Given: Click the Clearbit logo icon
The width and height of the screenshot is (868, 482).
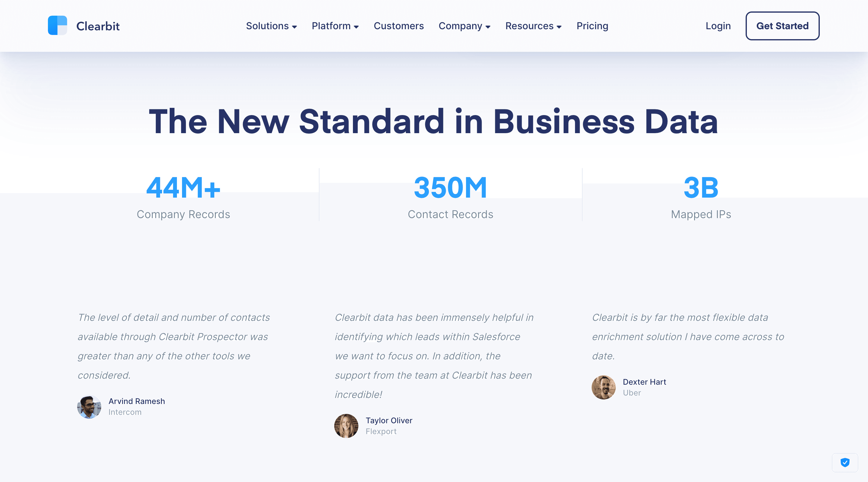Looking at the screenshot, I should click(x=58, y=26).
